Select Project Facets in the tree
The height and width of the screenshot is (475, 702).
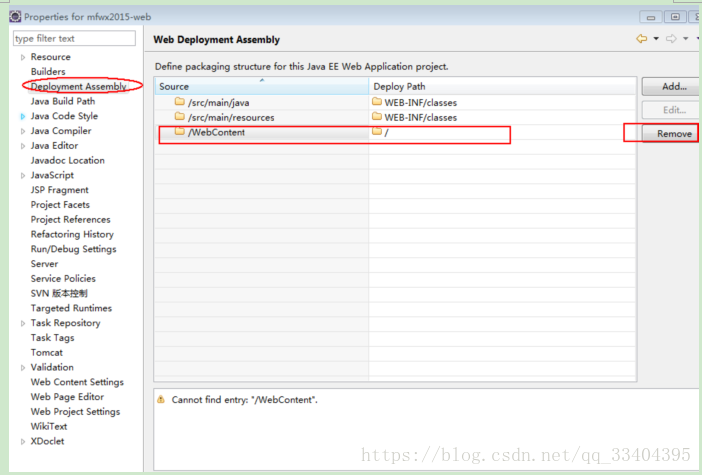click(60, 205)
